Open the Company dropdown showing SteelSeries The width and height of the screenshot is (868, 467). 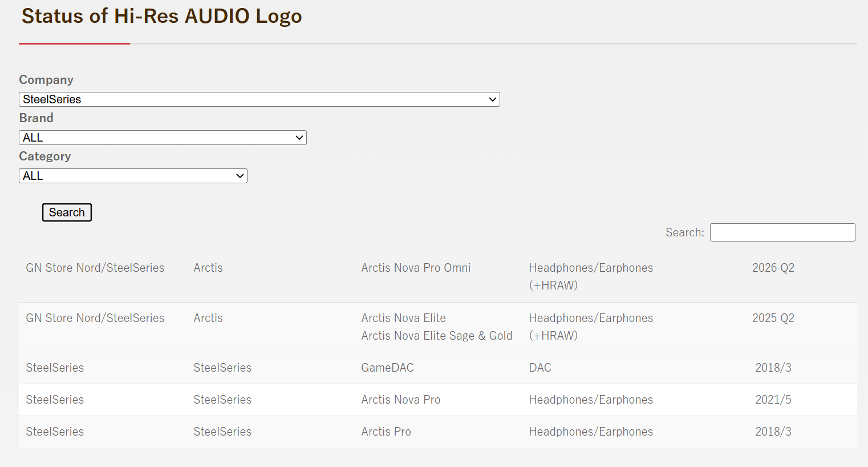pyautogui.click(x=259, y=99)
